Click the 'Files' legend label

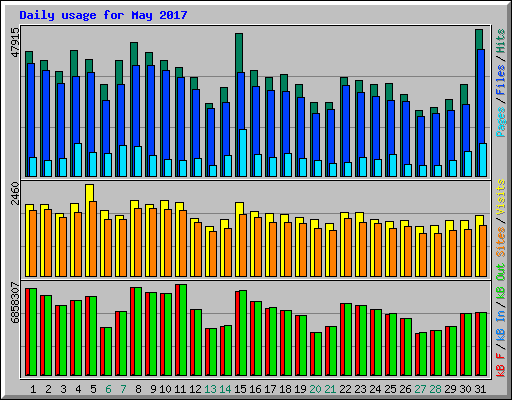(x=501, y=80)
